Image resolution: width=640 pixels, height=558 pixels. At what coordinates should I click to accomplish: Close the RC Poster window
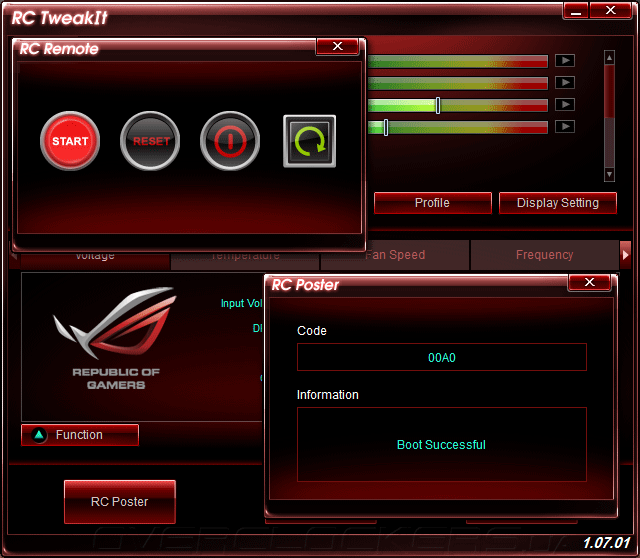pyautogui.click(x=589, y=282)
